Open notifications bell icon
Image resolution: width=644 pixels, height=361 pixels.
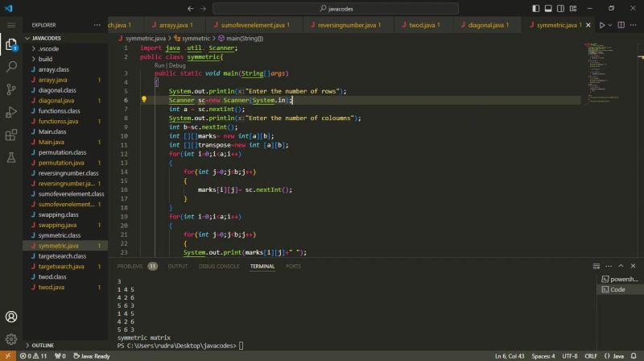click(634, 356)
